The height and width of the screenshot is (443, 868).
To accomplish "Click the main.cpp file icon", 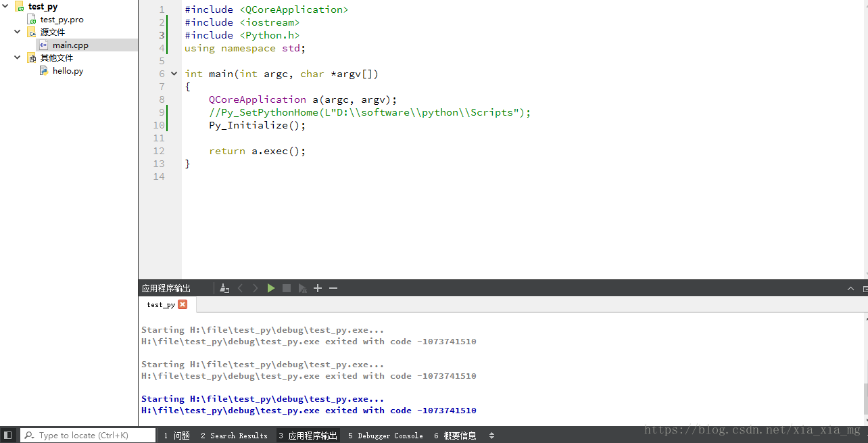I will coord(43,45).
